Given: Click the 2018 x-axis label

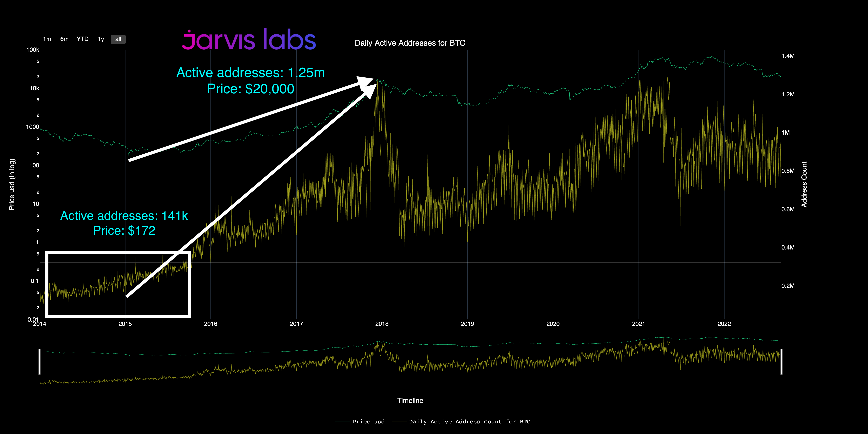Looking at the screenshot, I should (382, 324).
